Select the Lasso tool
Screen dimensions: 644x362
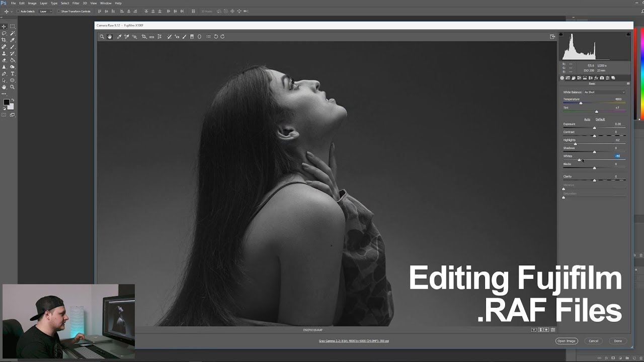(4, 33)
